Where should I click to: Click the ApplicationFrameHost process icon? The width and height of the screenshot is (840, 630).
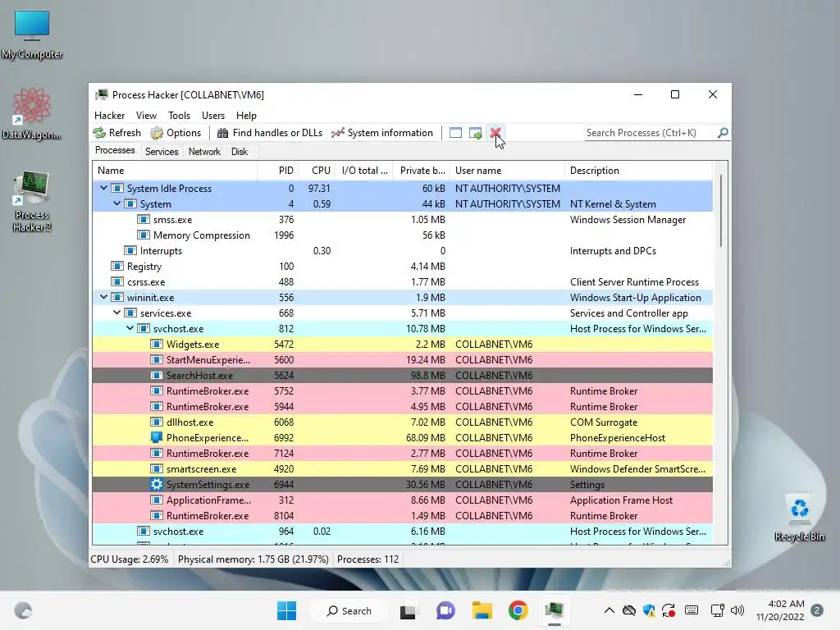coord(157,500)
